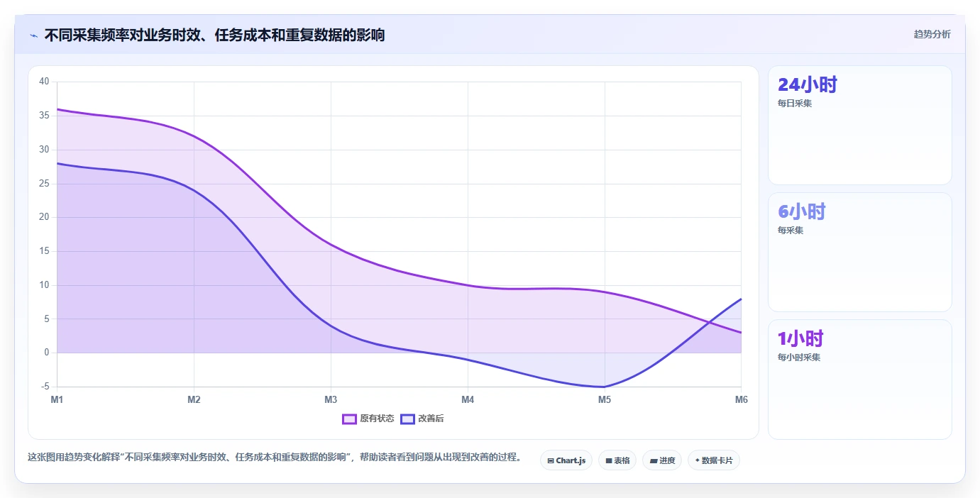980x498 pixels.
Task: Click the 每日采集 caption text
Action: pos(795,103)
